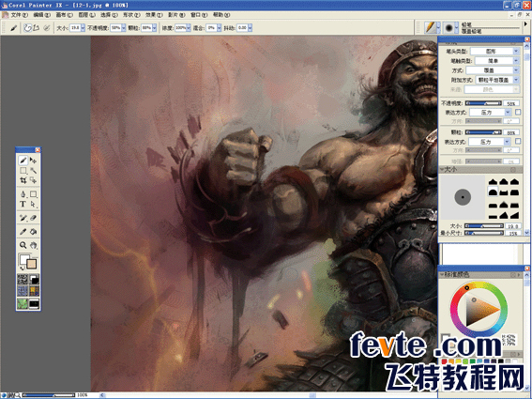
Task: Select the Cloner tool
Action: tap(23, 218)
